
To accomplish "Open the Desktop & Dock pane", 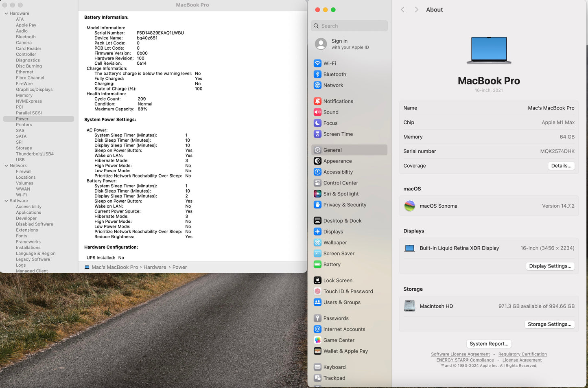I will pyautogui.click(x=342, y=221).
